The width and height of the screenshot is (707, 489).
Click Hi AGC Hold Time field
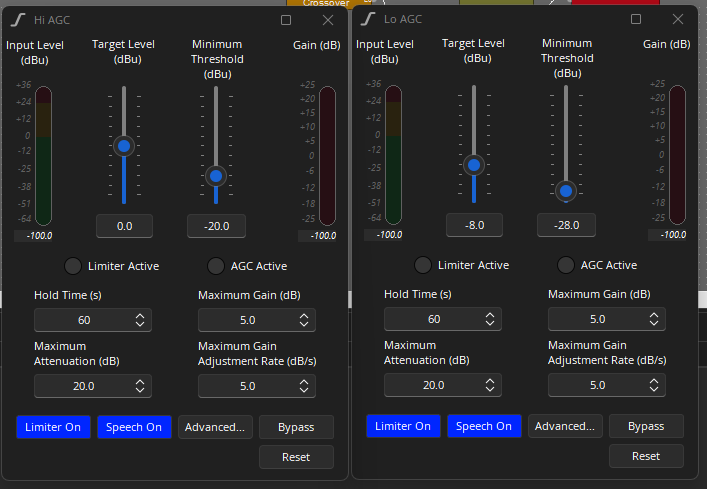pos(93,320)
